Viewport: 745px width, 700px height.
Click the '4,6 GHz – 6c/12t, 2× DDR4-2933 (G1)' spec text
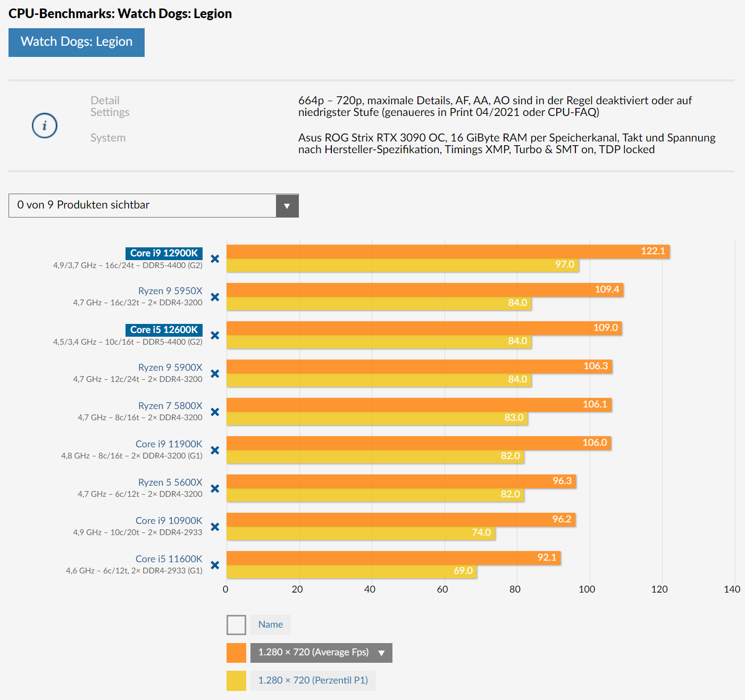pyautogui.click(x=134, y=571)
